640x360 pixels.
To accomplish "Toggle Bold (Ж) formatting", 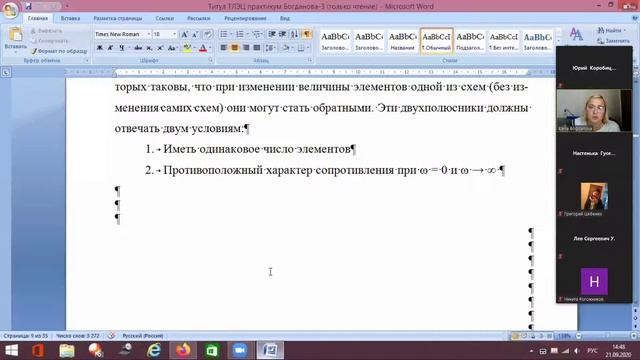I will point(100,48).
